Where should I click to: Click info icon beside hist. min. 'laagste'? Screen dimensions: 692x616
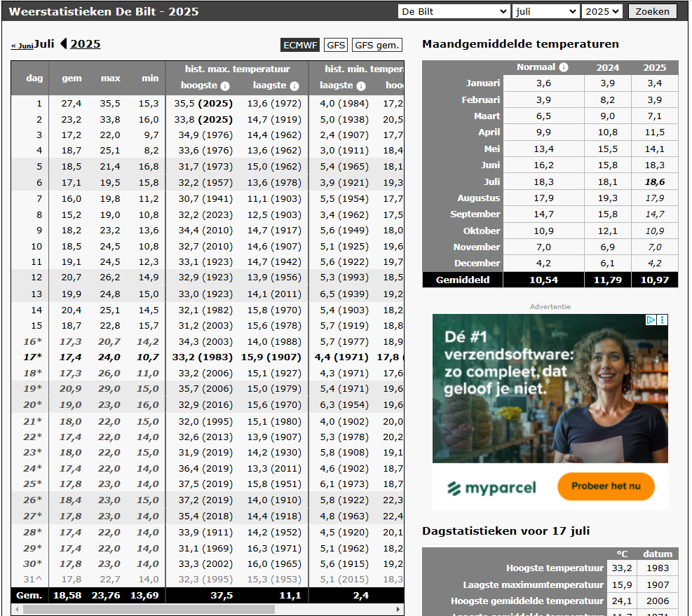click(x=360, y=86)
